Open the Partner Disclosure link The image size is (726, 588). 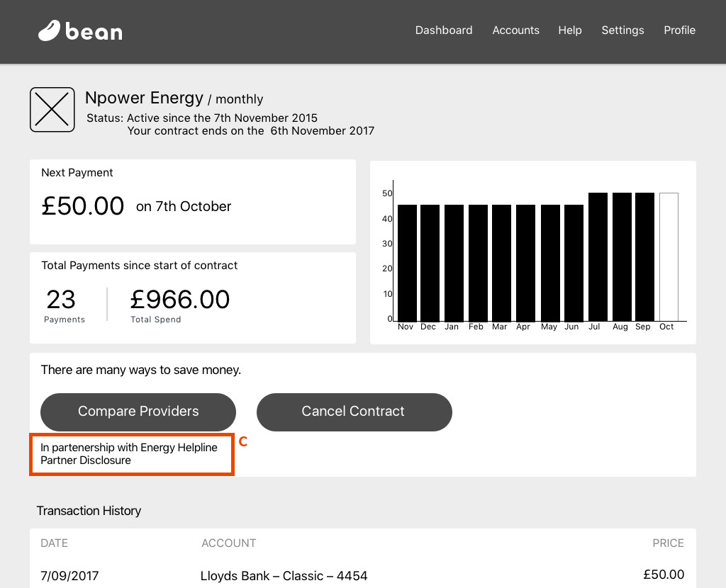point(86,460)
